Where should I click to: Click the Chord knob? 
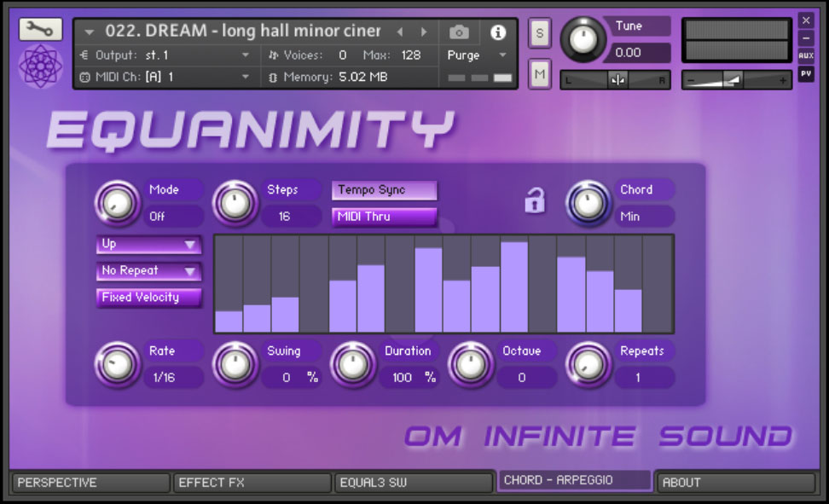click(588, 204)
